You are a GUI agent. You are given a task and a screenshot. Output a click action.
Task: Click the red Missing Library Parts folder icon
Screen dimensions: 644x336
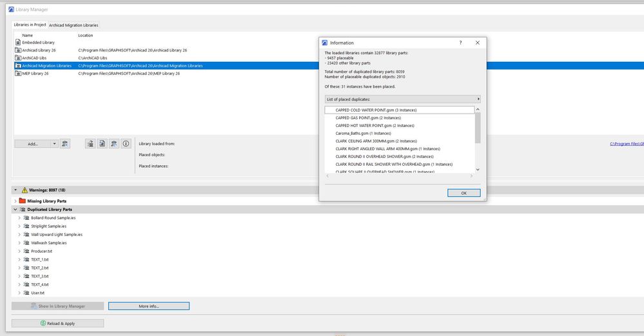point(23,201)
